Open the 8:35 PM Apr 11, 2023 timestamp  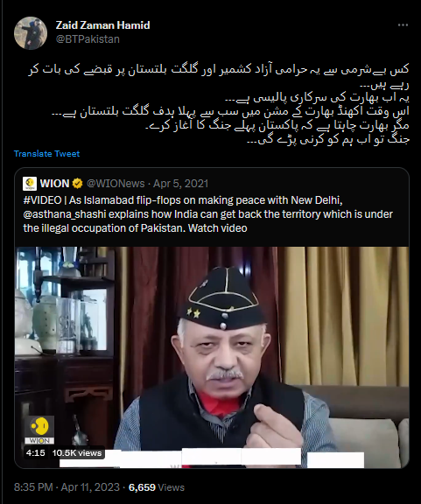(67, 487)
